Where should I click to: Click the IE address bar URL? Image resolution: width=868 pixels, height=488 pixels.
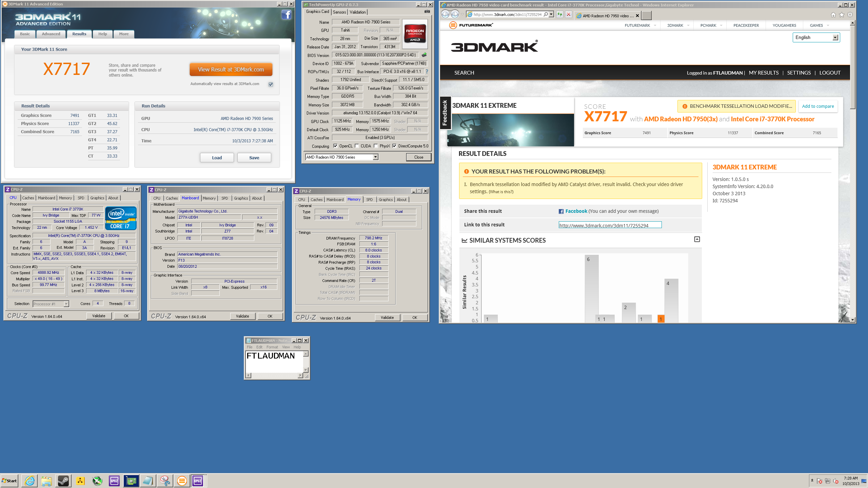507,15
